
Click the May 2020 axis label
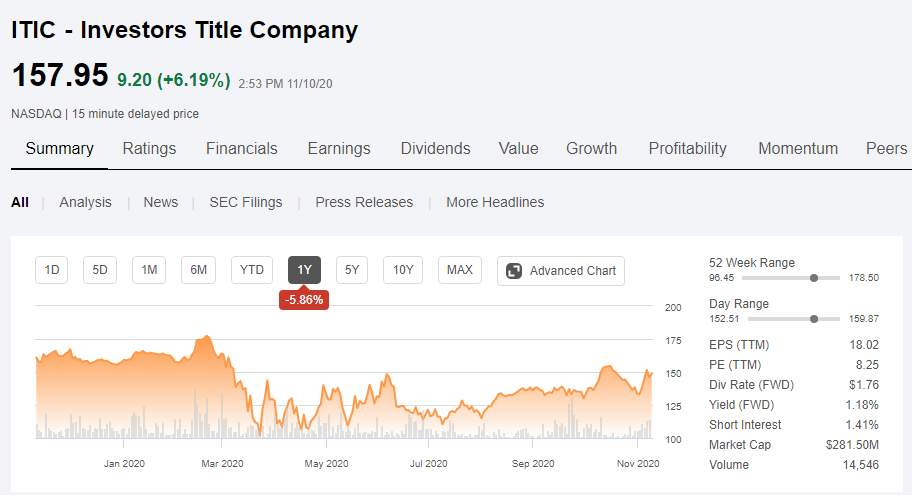coord(326,464)
